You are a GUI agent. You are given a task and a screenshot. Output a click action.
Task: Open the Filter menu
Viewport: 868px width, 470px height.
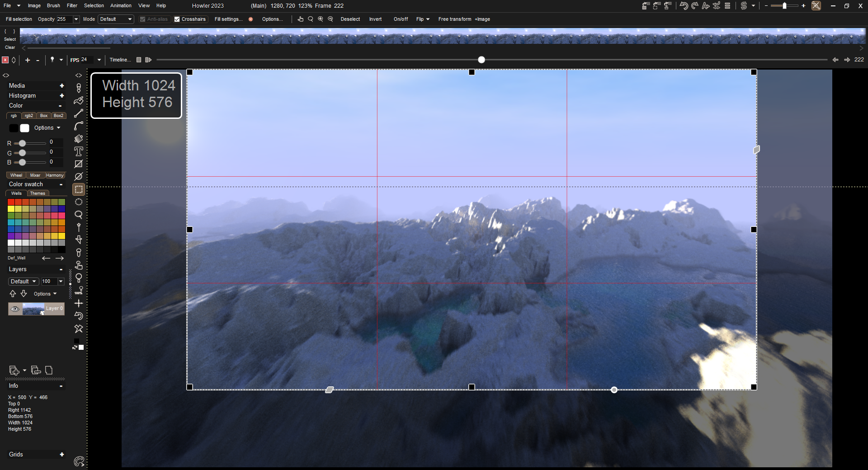pyautogui.click(x=72, y=5)
